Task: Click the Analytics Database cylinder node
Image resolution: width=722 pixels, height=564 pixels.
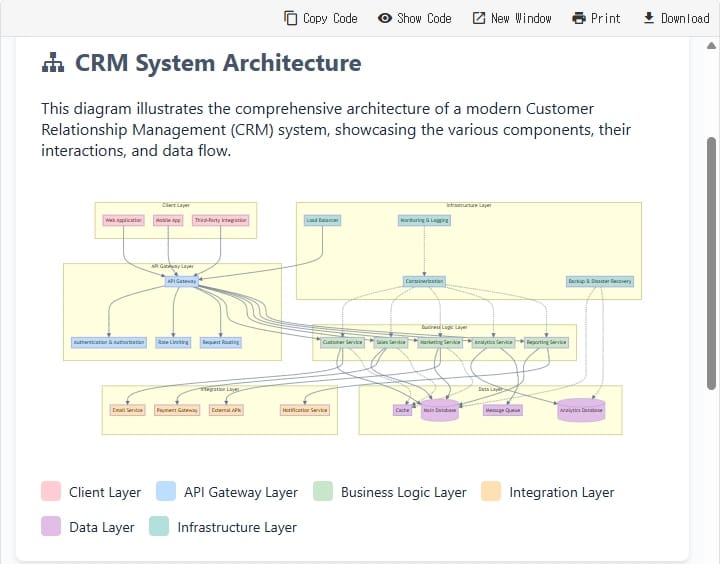Action: [581, 410]
